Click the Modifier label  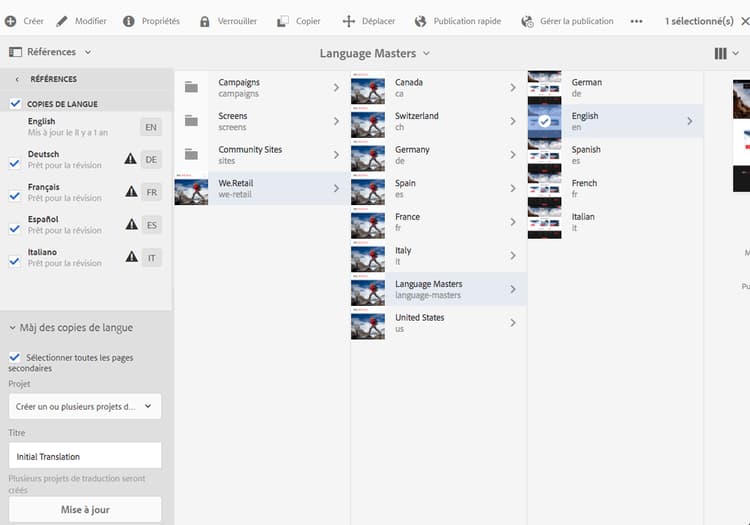91,21
